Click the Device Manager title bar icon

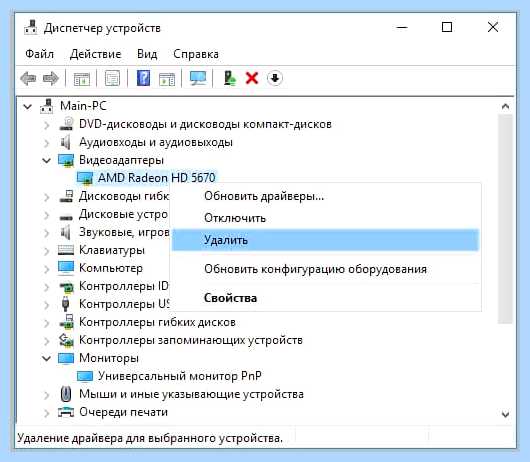[x=30, y=28]
